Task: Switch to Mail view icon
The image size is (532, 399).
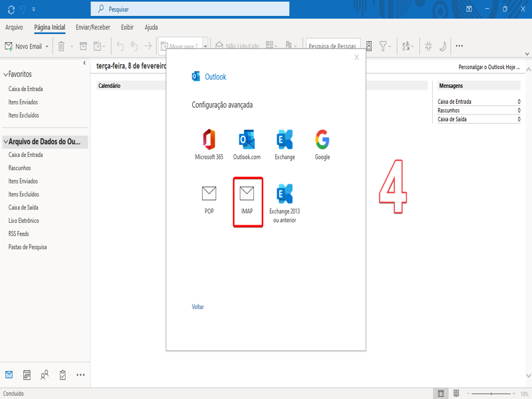Action: pyautogui.click(x=9, y=374)
